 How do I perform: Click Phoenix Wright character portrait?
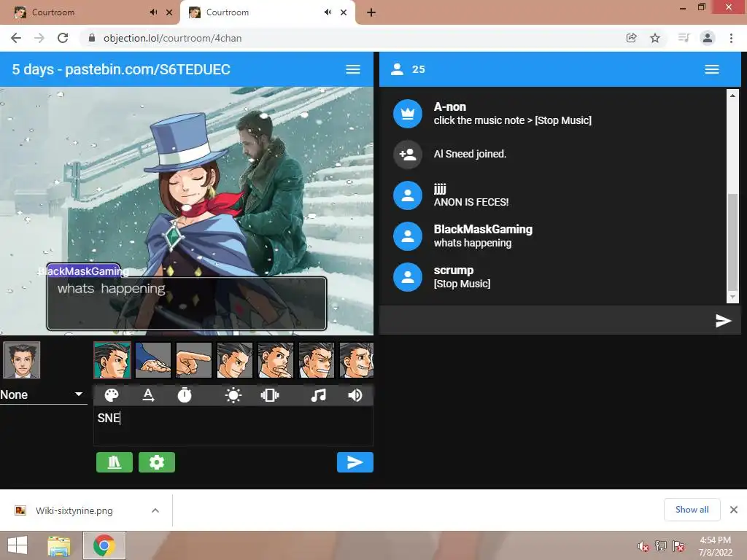[x=21, y=360]
